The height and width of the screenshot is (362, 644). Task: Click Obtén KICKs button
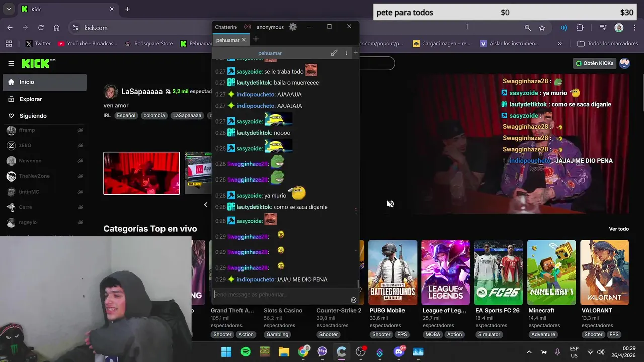point(595,63)
